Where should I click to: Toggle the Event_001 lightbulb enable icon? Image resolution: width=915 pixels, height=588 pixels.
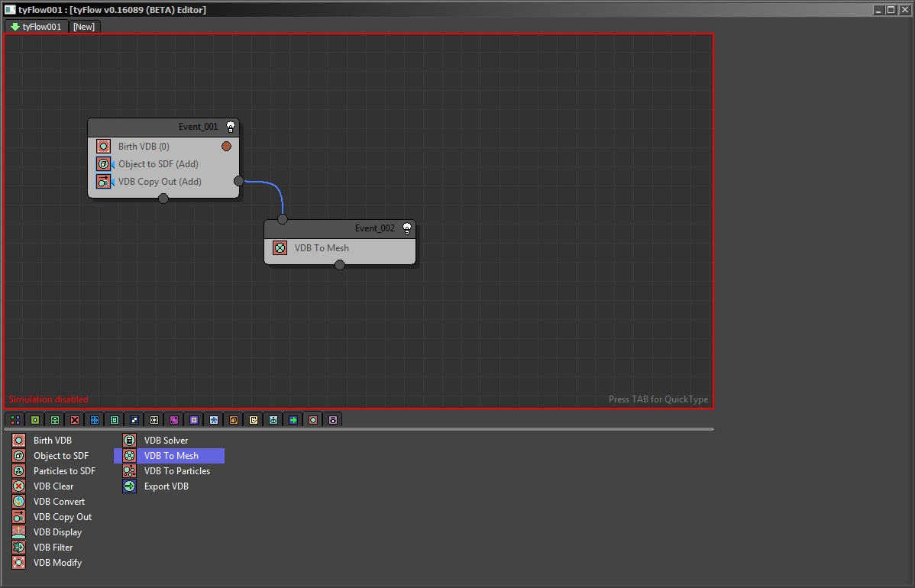pos(231,127)
